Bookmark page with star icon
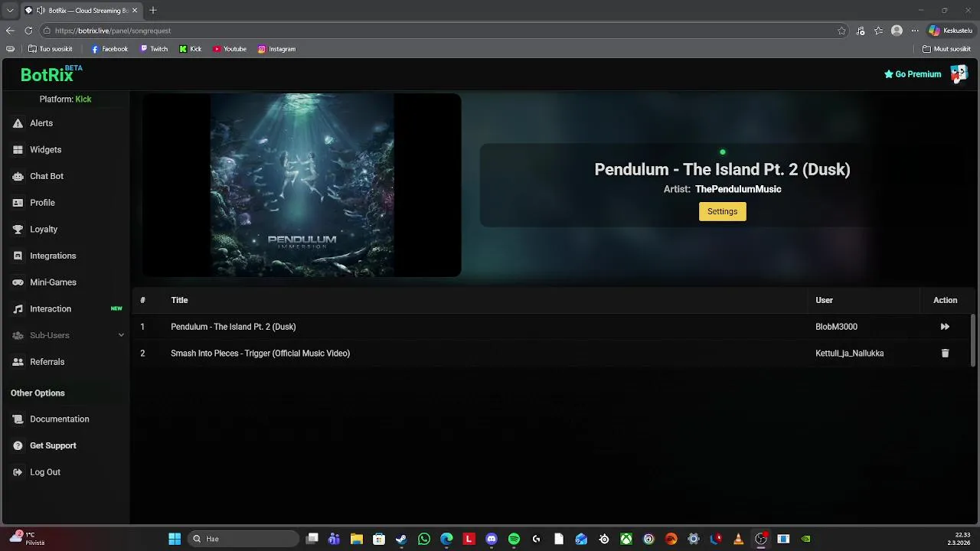The width and height of the screenshot is (980, 551). pyautogui.click(x=841, y=31)
